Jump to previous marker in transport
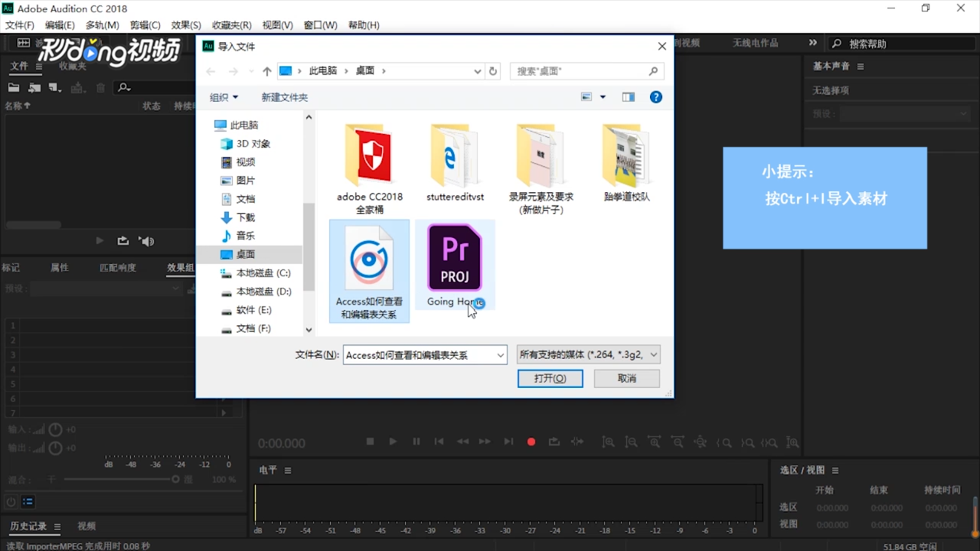Screen dimensions: 980x551 439,442
